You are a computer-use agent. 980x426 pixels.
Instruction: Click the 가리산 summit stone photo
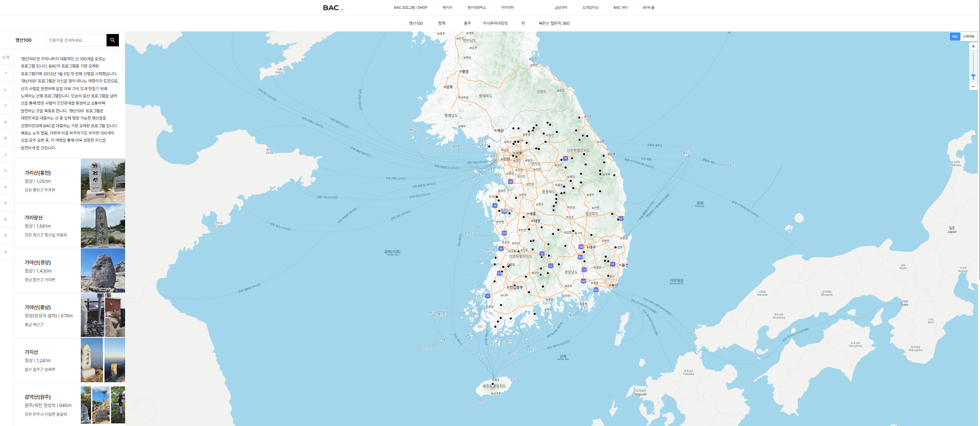[103, 181]
